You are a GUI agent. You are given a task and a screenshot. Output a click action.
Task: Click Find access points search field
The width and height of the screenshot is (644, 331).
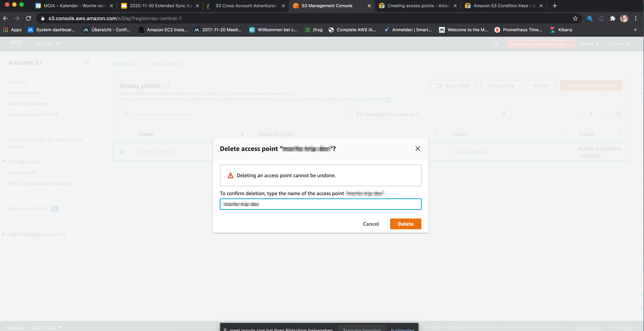pos(232,114)
